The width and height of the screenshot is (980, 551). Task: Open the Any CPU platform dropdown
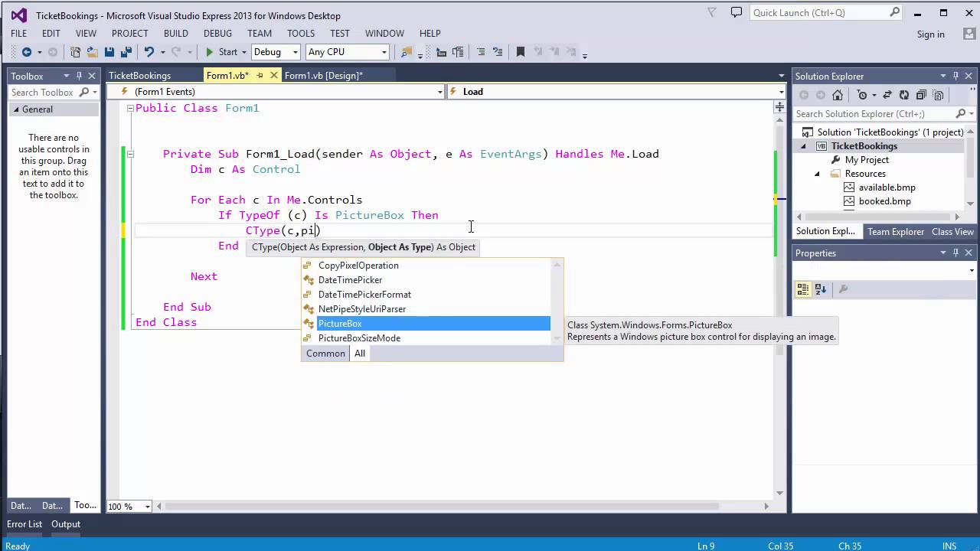tap(384, 51)
